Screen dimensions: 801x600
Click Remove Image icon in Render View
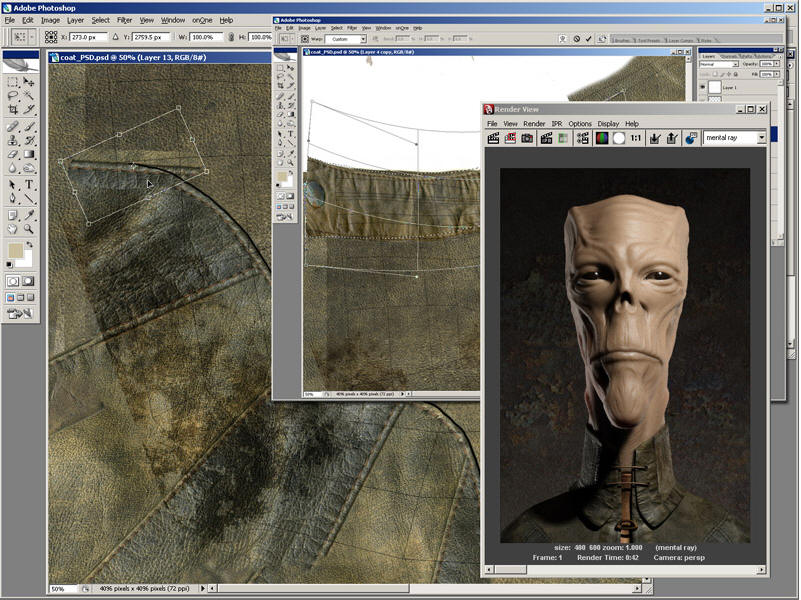click(672, 138)
